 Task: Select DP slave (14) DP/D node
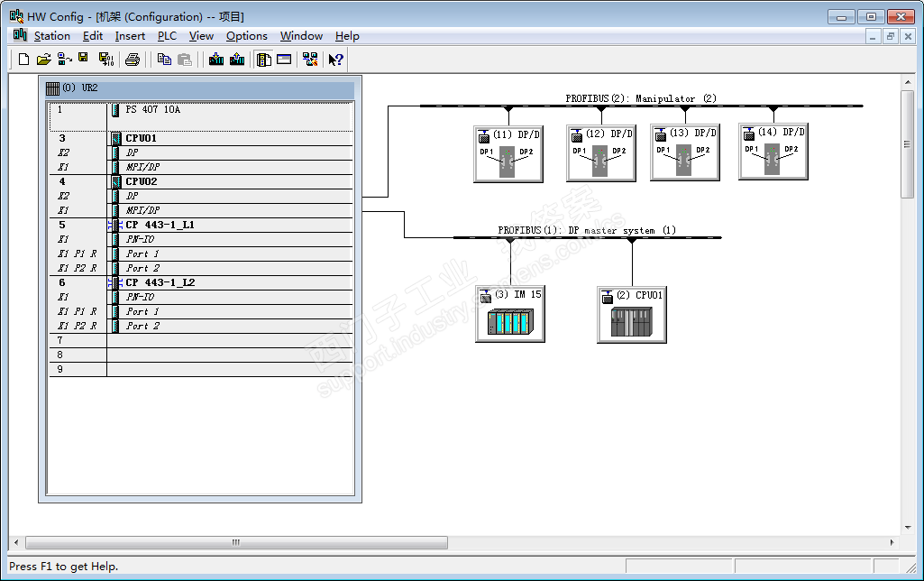coord(773,152)
